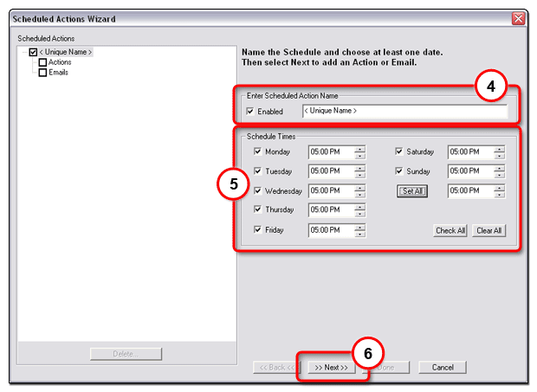Image resolution: width=537 pixels, height=392 pixels.
Task: Decrease Tuesday time with down arrow
Action: pyautogui.click(x=359, y=175)
